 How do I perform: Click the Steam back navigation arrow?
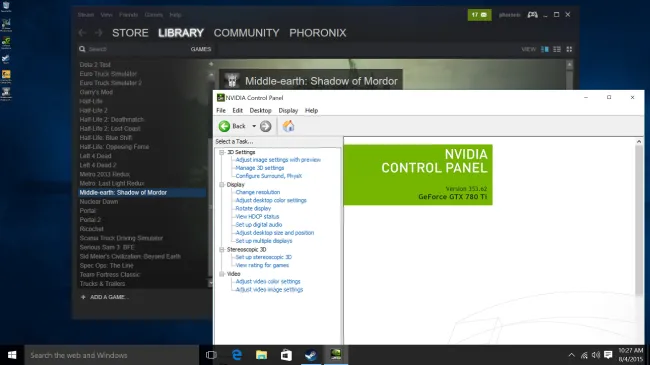[82, 33]
